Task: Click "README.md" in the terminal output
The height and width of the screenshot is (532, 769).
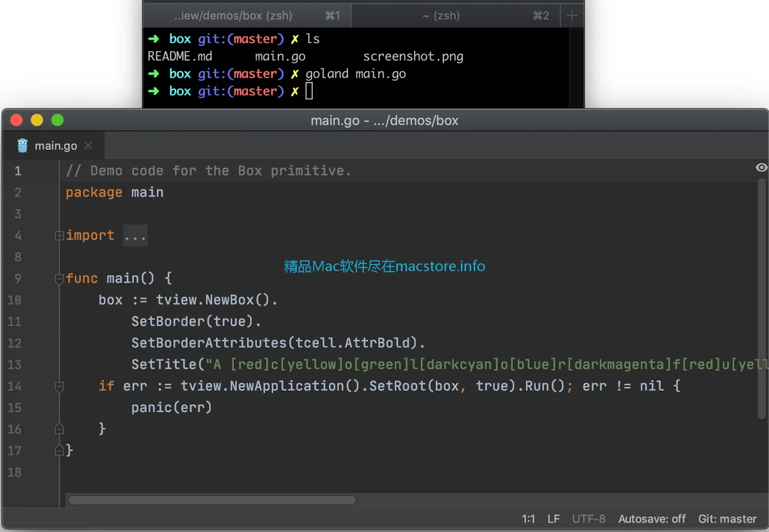Action: (180, 56)
